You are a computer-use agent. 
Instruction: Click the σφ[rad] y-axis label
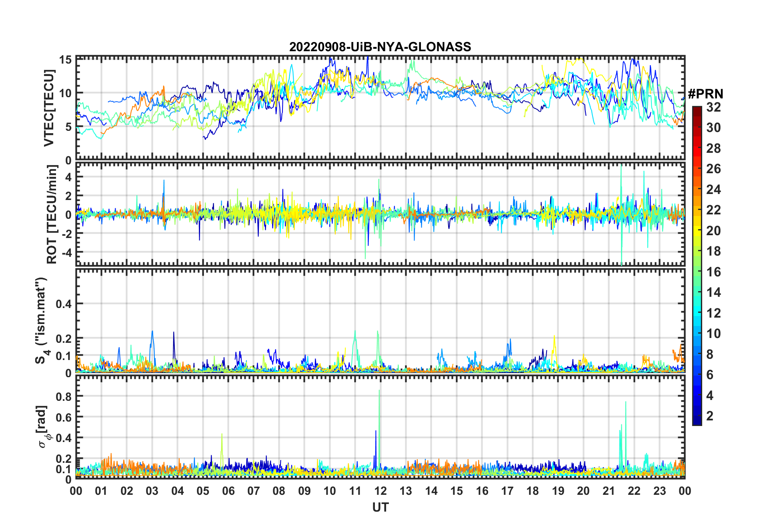(x=43, y=427)
